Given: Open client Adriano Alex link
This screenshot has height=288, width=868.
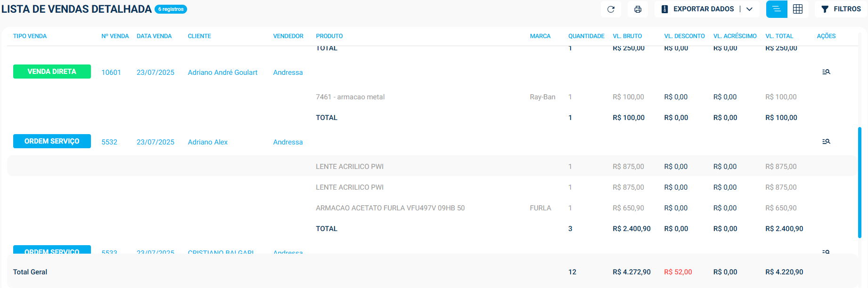Looking at the screenshot, I should tap(207, 142).
